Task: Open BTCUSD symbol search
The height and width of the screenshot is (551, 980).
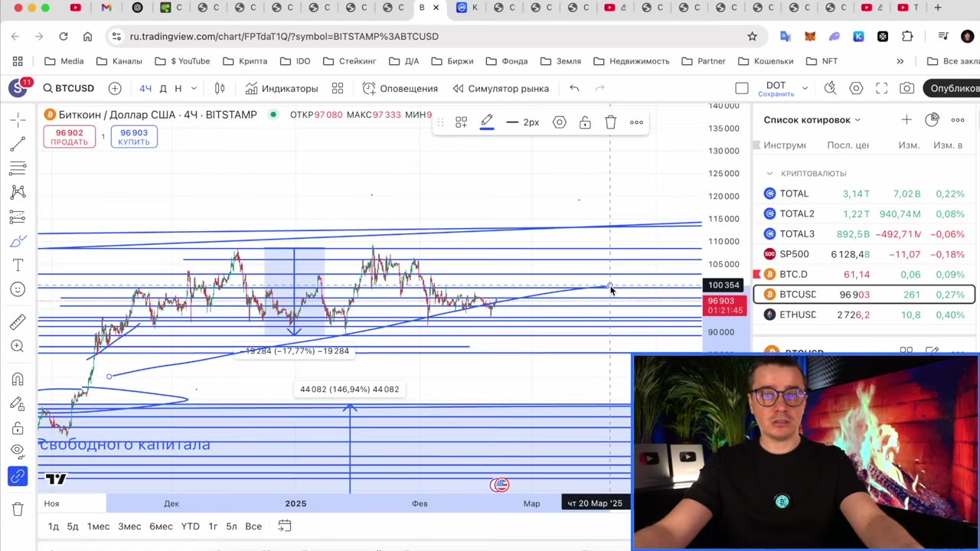Action: (x=68, y=88)
